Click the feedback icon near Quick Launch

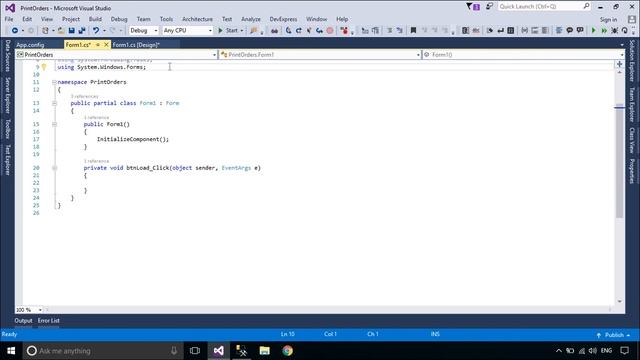click(x=489, y=7)
